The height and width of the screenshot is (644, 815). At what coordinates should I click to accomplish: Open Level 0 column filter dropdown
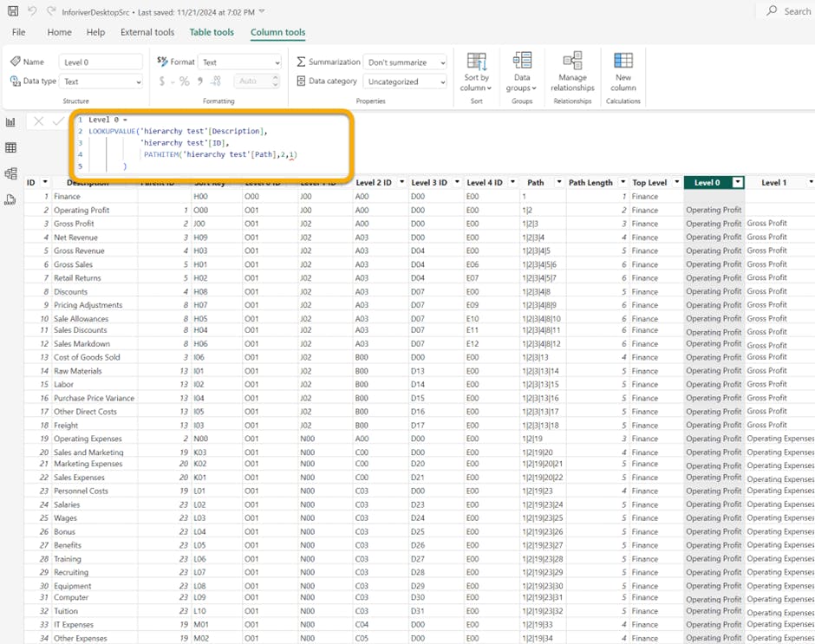click(737, 183)
